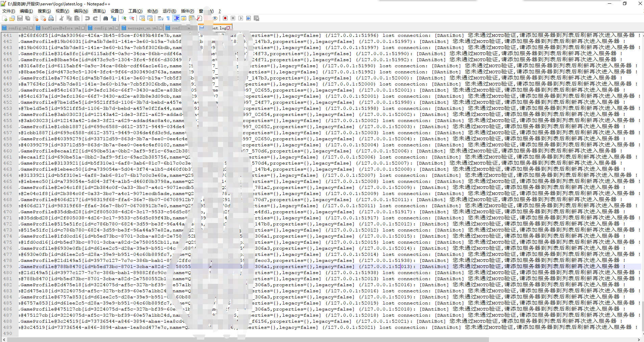Open the 搜索(S) search menu
Viewport: 644px width, 342px height.
pos(44,11)
